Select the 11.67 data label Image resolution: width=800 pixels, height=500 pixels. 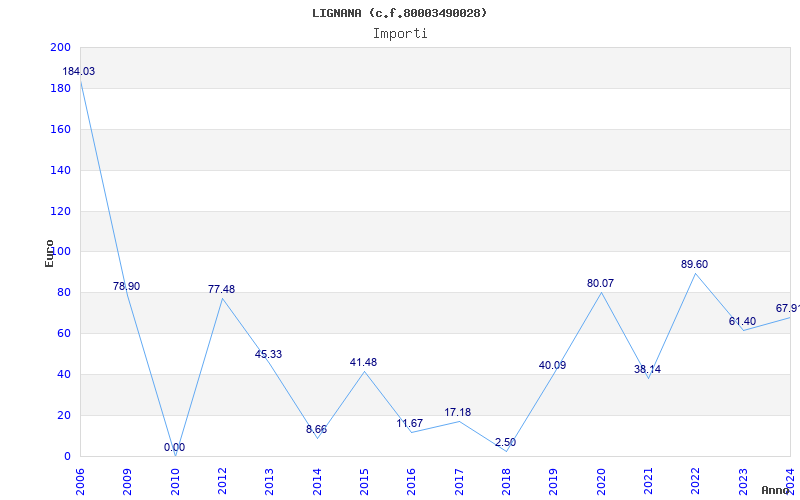pyautogui.click(x=410, y=423)
